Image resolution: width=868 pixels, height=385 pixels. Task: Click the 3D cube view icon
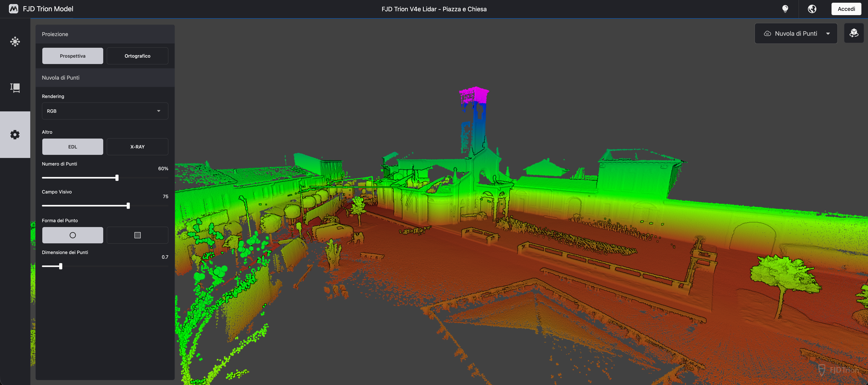click(854, 33)
